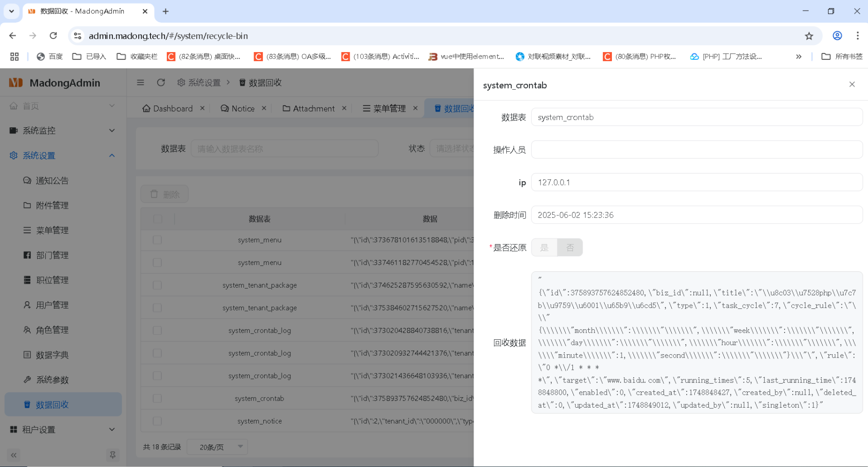Check the first system_menu row checkbox
Screen dimensions: 868x467
(x=157, y=240)
